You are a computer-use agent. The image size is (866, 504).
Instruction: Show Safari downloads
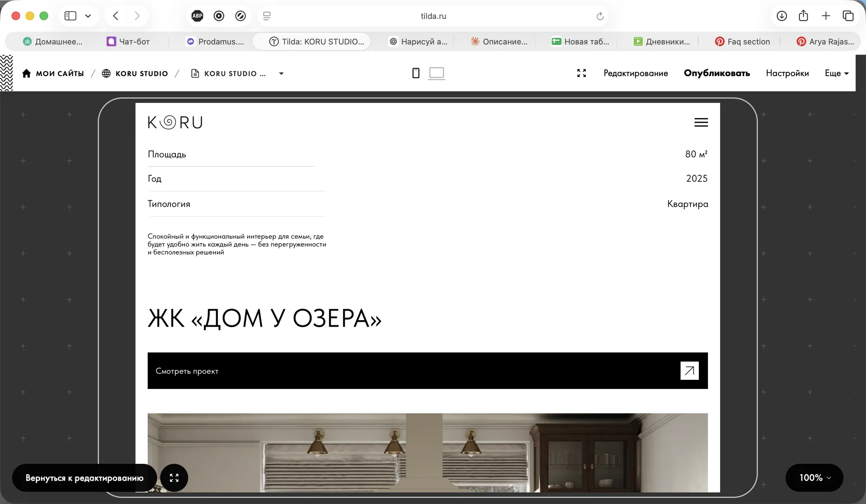pyautogui.click(x=782, y=16)
